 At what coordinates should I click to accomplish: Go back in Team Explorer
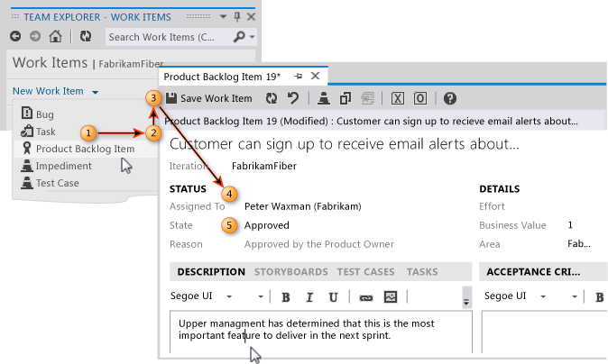[x=15, y=36]
